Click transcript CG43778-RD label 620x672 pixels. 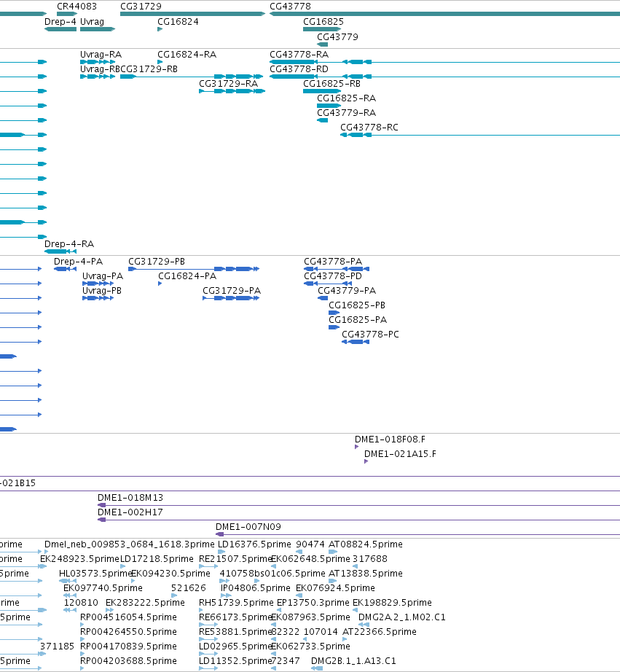(x=299, y=69)
